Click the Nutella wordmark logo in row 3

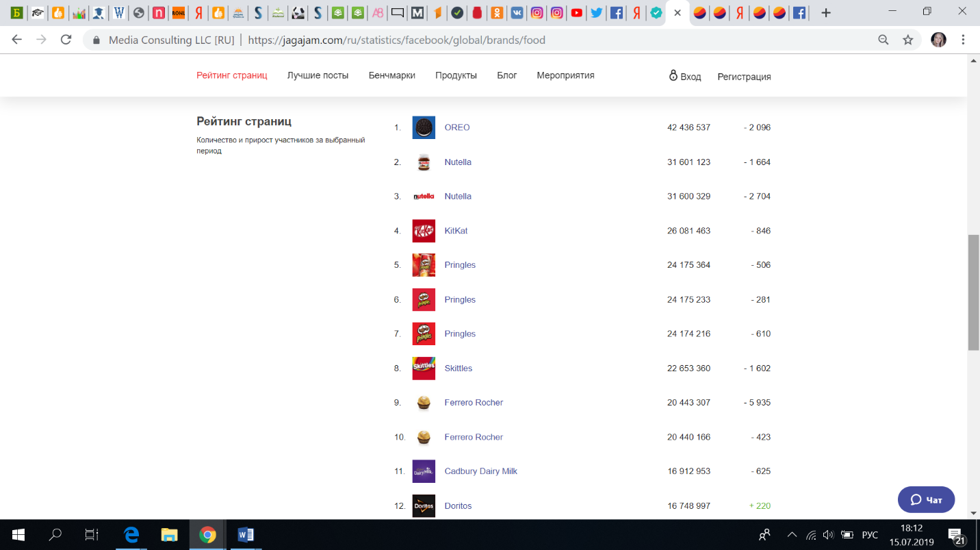coord(424,197)
